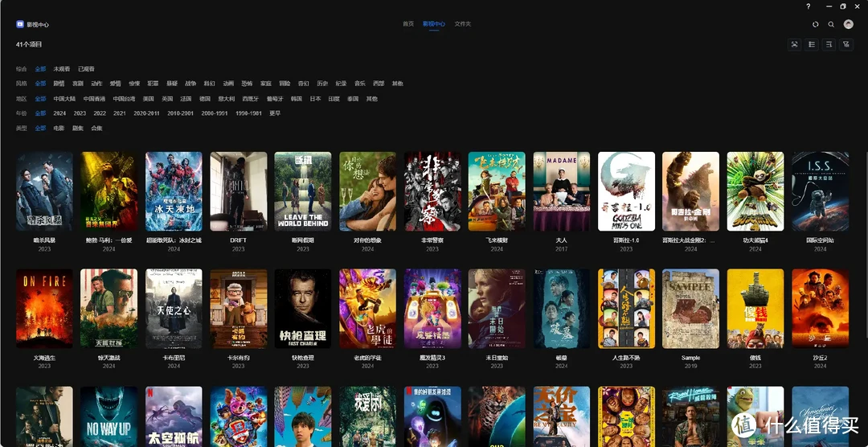Click the title 非常警察
The height and width of the screenshot is (447, 868).
432,241
